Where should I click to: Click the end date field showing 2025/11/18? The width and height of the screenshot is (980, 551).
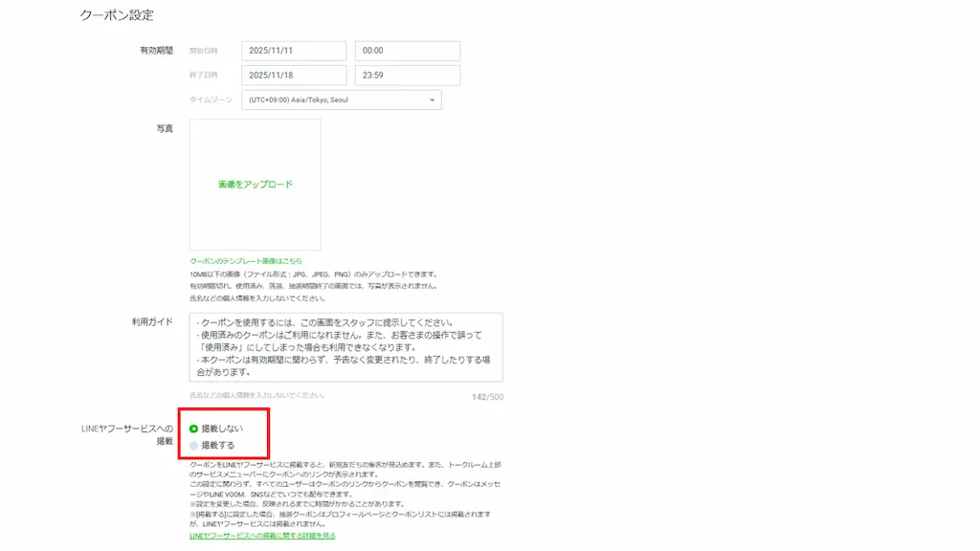[x=292, y=75]
